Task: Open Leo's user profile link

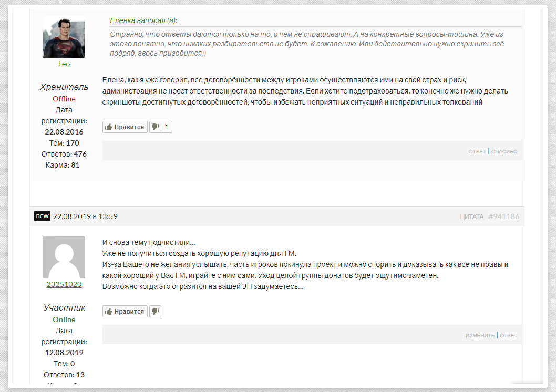Action: 64,64
